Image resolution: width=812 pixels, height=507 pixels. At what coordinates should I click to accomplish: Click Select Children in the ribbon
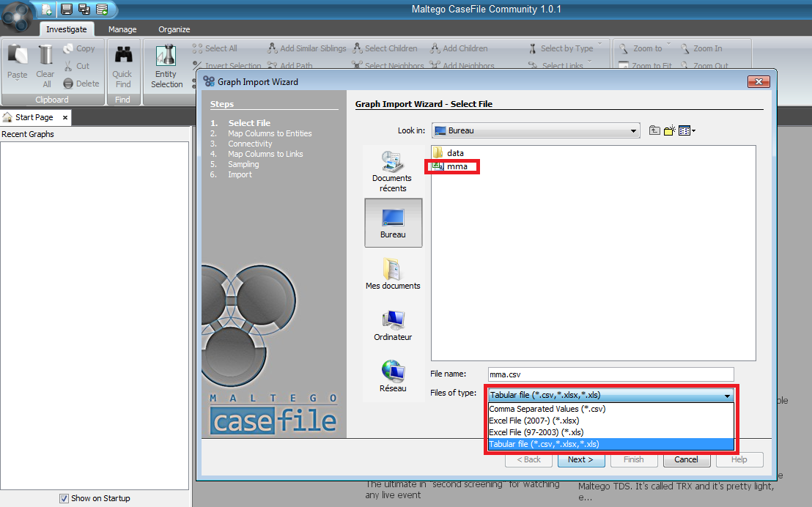tap(385, 48)
